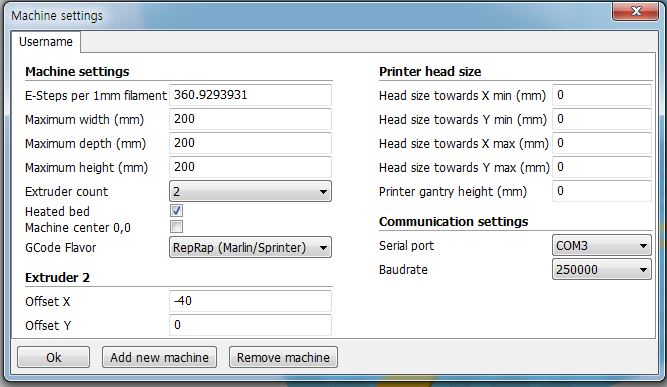Viewport: 667px width, 387px height.
Task: Enable Machine center 0,0 checkbox
Action: click(177, 227)
